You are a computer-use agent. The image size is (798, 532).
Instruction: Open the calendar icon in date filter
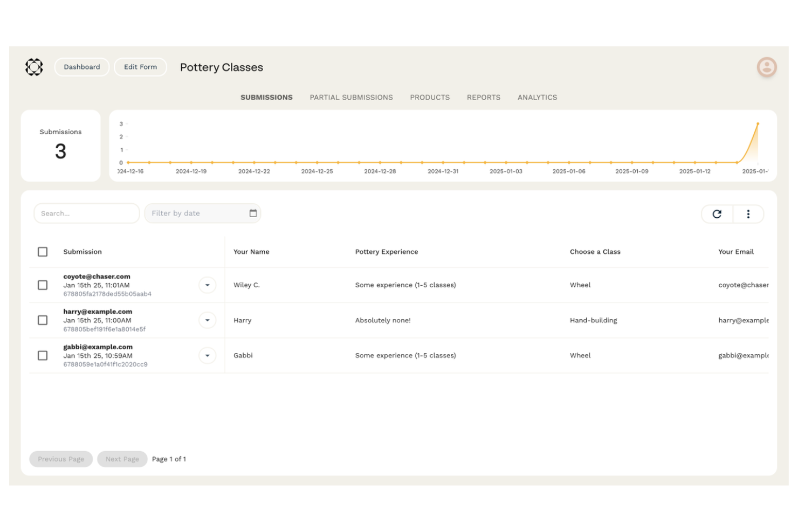tap(252, 213)
